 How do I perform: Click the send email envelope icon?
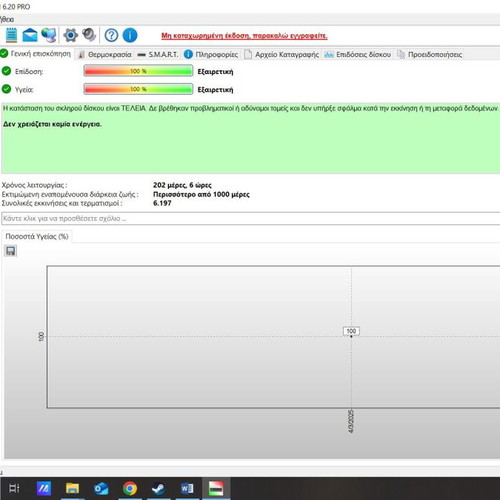[30, 35]
